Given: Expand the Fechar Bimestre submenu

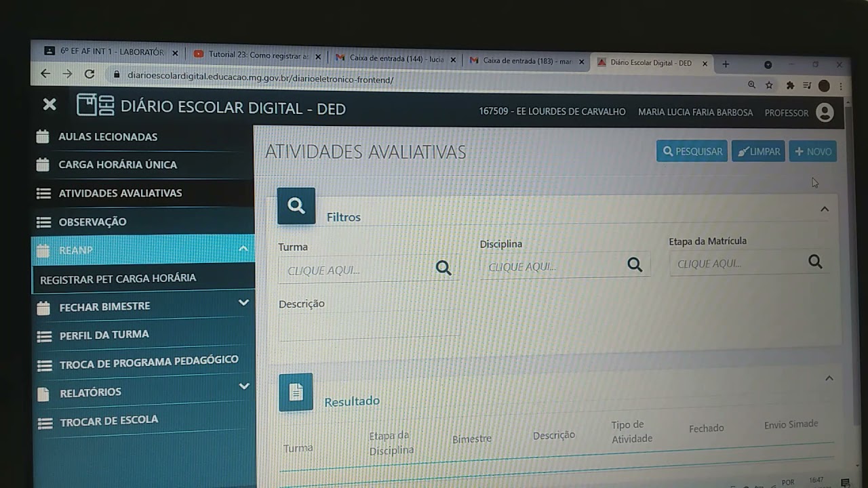Looking at the screenshot, I should (x=243, y=302).
